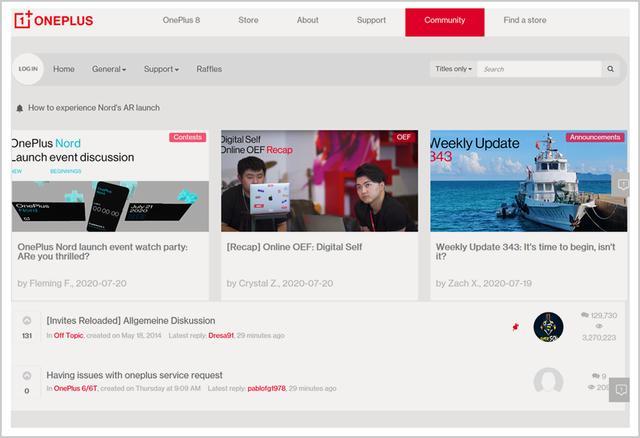Open the Store menu item
This screenshot has height=438, width=640.
248,20
